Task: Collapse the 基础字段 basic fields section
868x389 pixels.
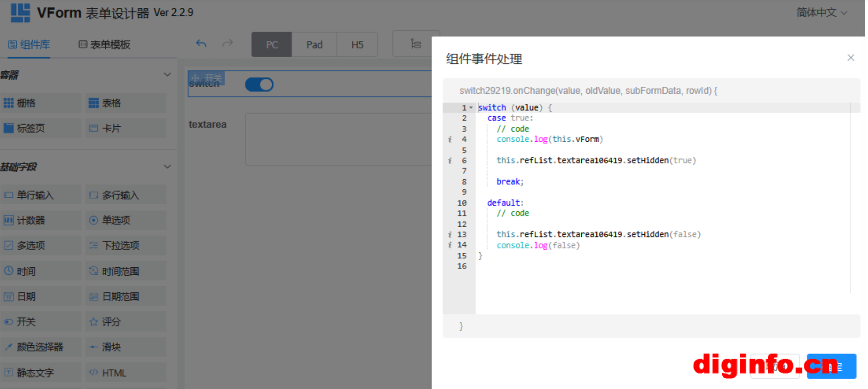Action: click(167, 167)
